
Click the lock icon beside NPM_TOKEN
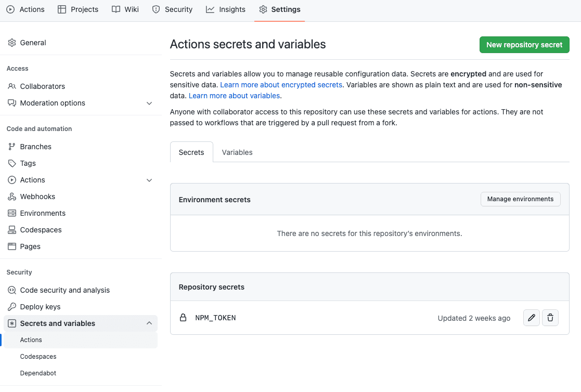(x=183, y=318)
